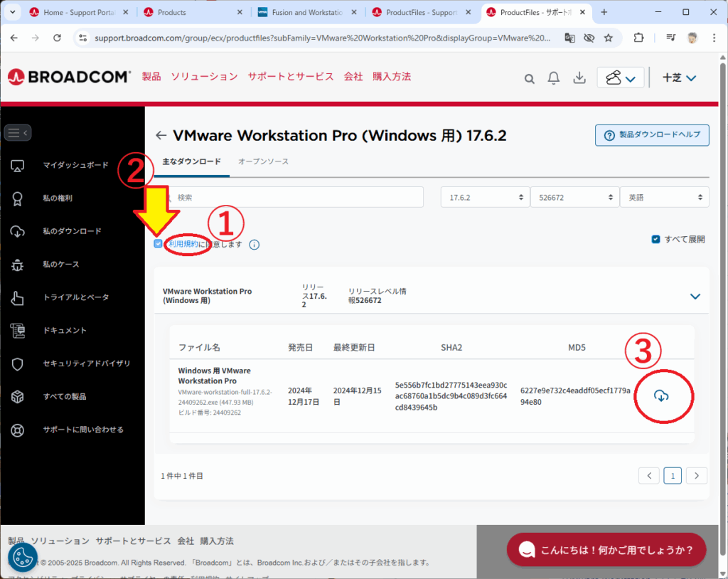Open the download tray icon in header
The height and width of the screenshot is (579, 728).
click(579, 78)
